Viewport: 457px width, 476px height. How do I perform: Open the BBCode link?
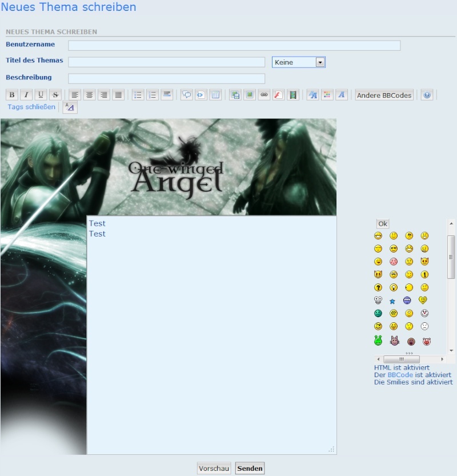[400, 375]
